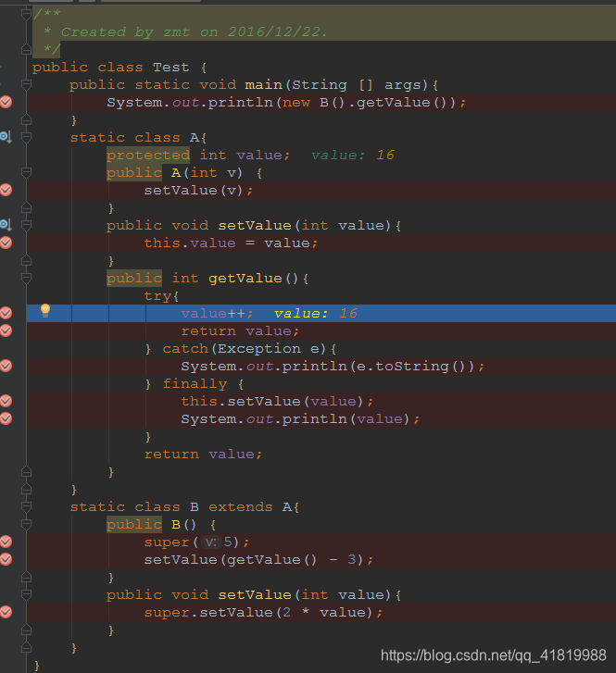
Task: Click the class name Test in the declaration
Action: [171, 68]
